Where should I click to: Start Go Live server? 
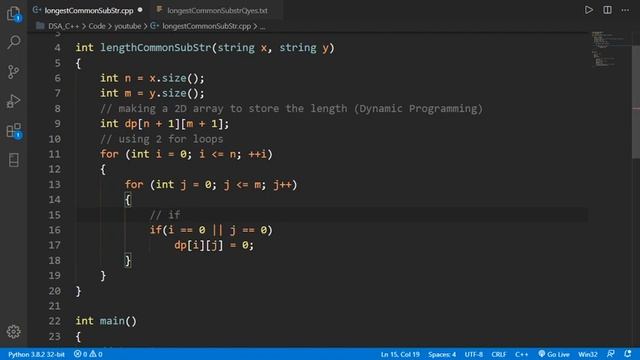pyautogui.click(x=554, y=354)
